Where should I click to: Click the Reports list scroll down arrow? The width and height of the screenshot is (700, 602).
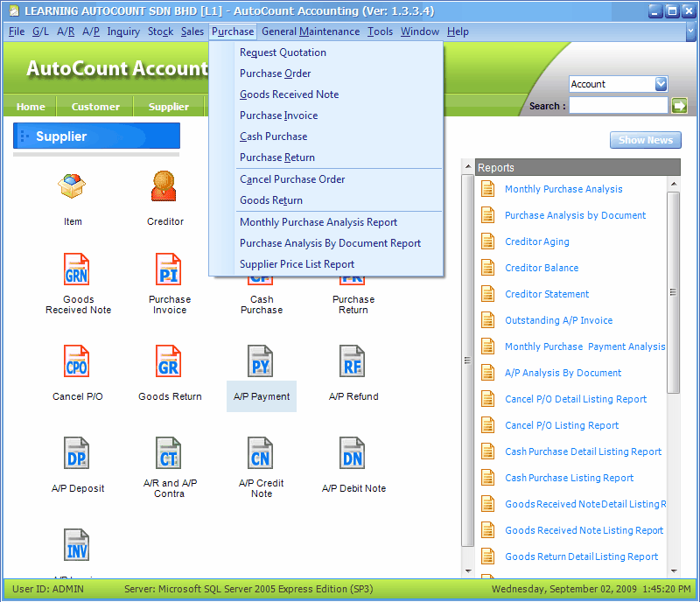(x=674, y=570)
